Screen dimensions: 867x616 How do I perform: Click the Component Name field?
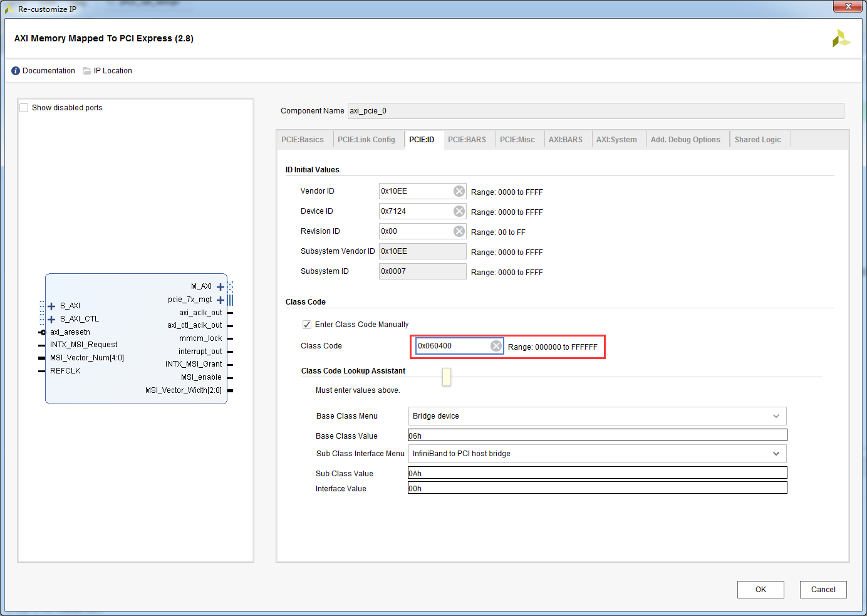pyautogui.click(x=596, y=111)
